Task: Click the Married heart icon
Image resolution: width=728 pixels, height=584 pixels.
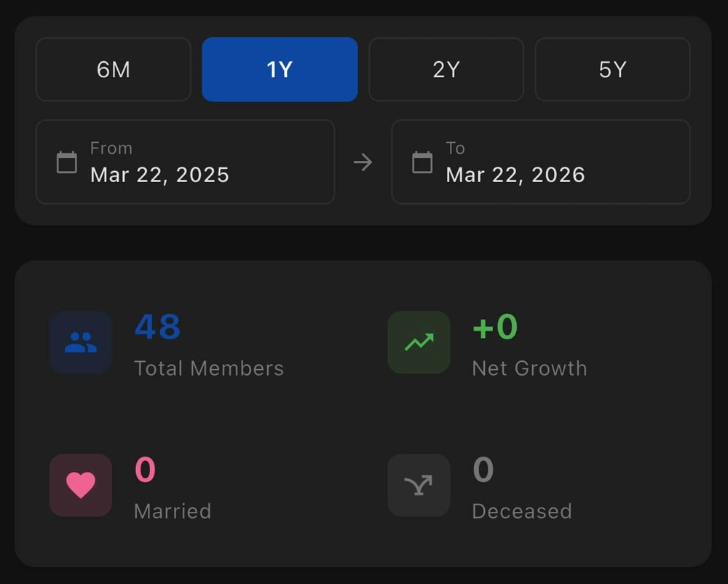Action: point(80,485)
